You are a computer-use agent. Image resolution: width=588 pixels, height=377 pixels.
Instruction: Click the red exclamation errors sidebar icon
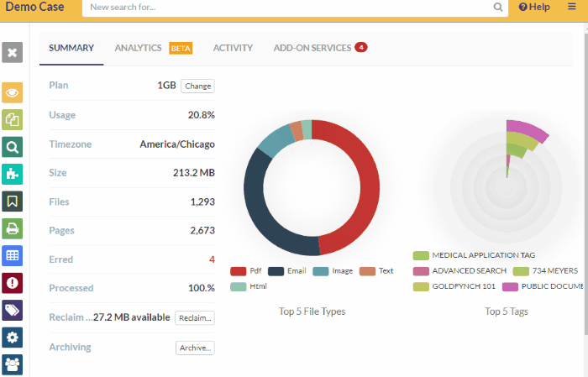tap(13, 283)
